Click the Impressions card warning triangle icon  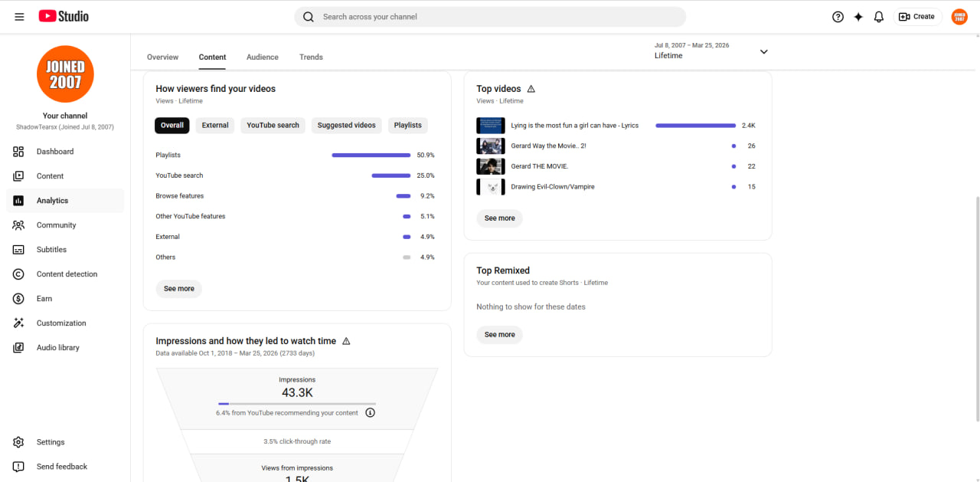coord(346,341)
